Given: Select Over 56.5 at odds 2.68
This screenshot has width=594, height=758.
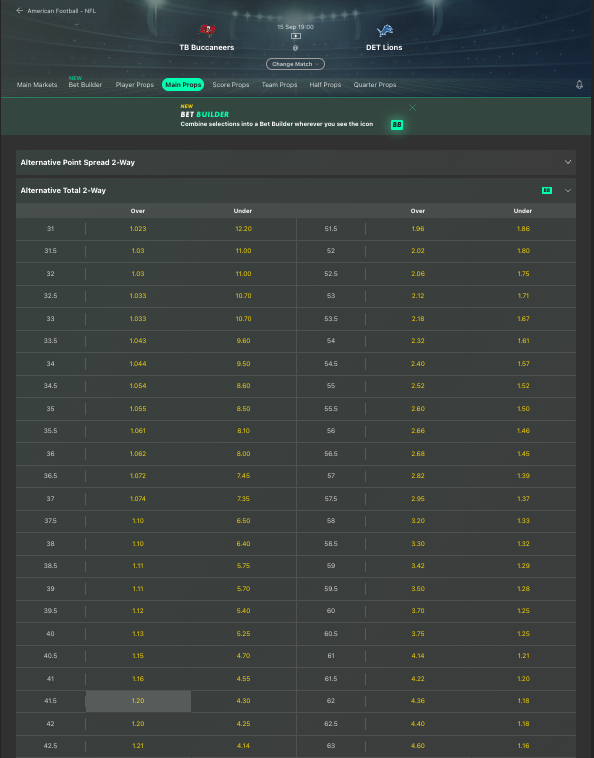Looking at the screenshot, I should pos(418,453).
